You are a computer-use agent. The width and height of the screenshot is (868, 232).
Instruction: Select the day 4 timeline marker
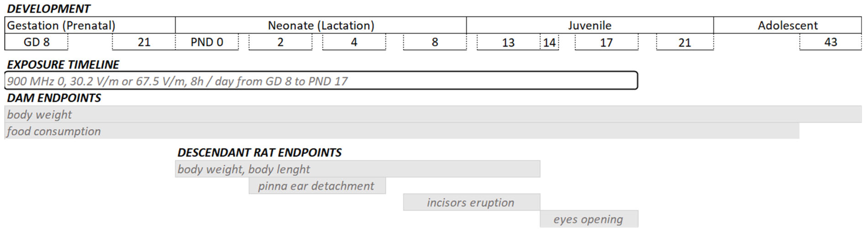click(x=354, y=42)
